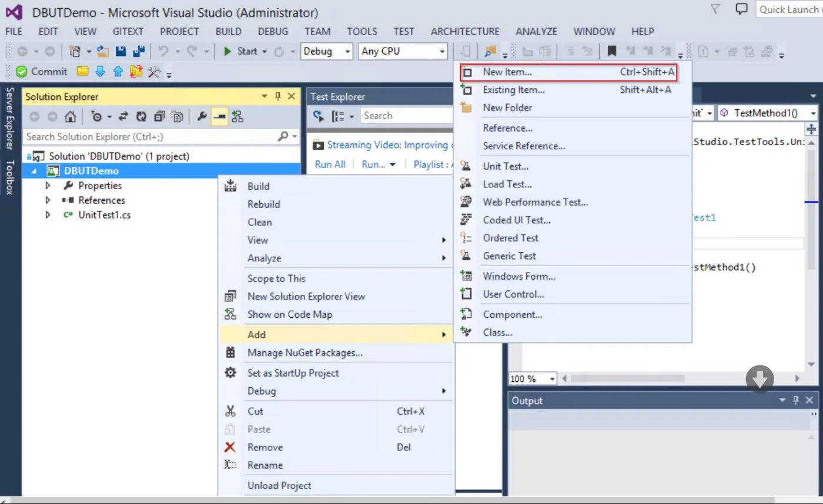Open the Server Explorer side tab

point(9,118)
